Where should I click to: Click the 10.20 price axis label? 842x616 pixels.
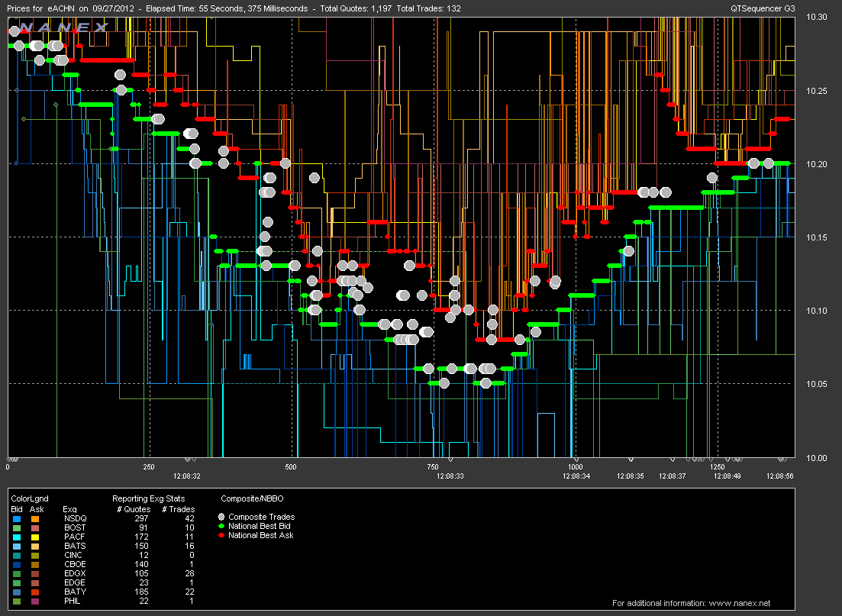816,164
